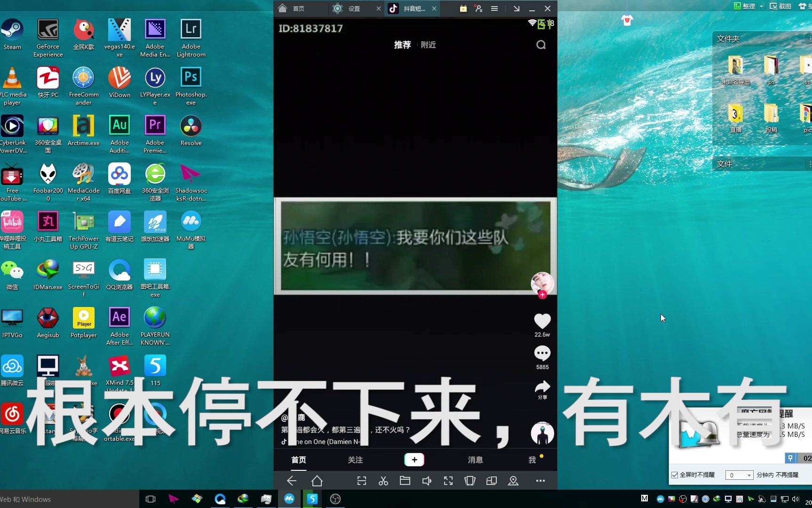
Task: Open the 百度网盘 desktop icon
Action: pos(119,178)
